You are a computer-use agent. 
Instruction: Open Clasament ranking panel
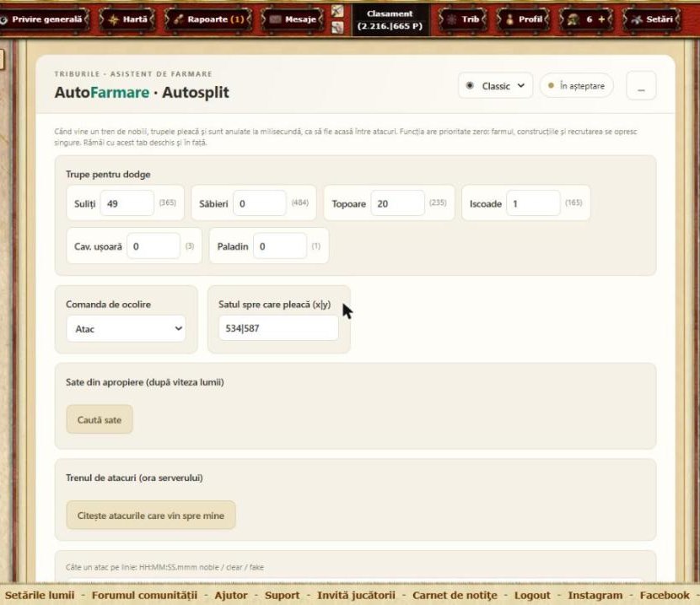tap(390, 19)
